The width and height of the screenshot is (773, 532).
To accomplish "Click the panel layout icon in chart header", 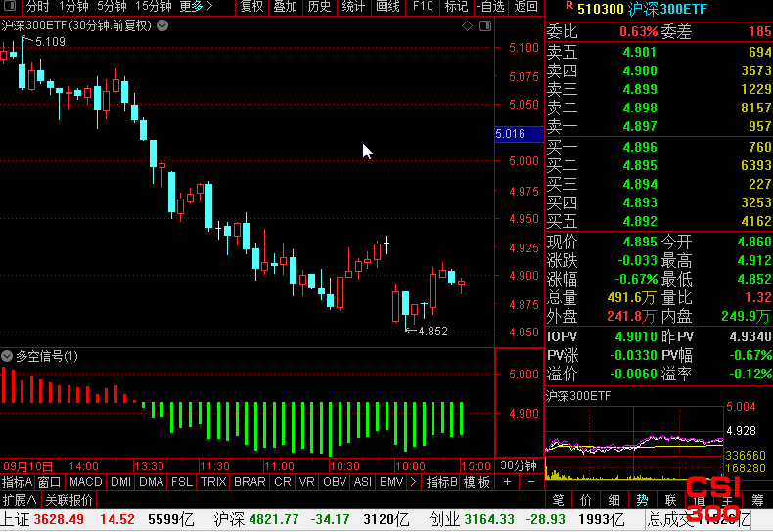I will tap(485, 26).
